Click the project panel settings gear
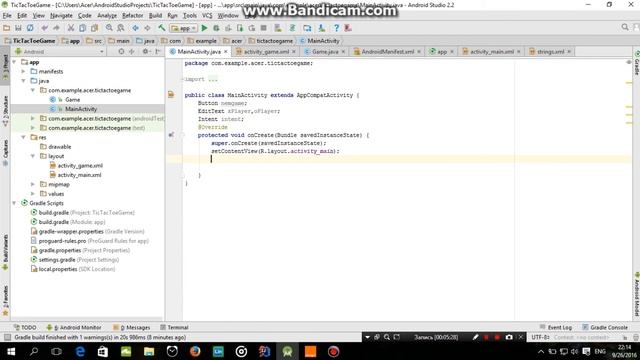The width and height of the screenshot is (640, 360). point(145,52)
